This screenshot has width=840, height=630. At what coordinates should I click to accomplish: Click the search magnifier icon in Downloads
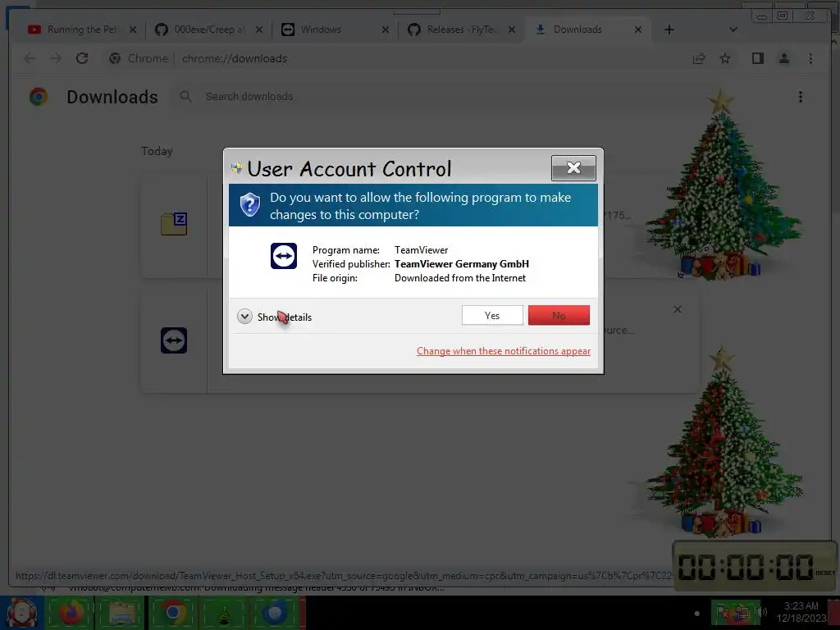[185, 97]
